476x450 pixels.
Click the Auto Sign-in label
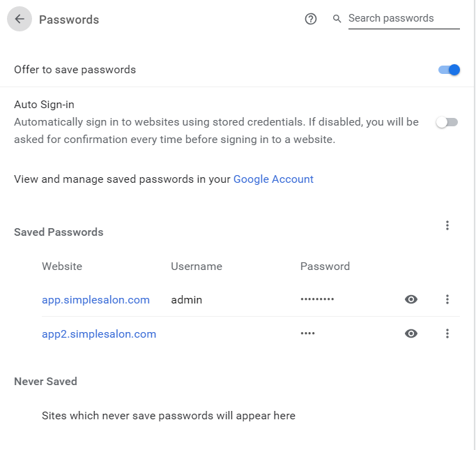44,105
